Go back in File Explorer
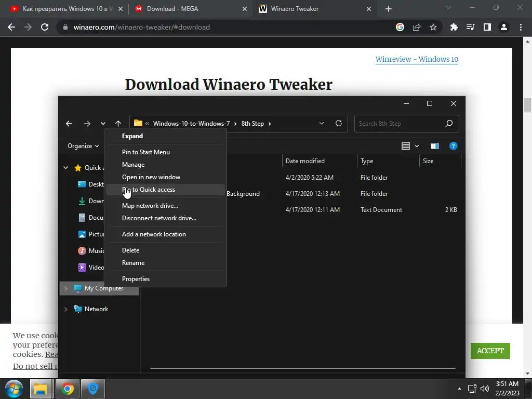Image resolution: width=532 pixels, height=399 pixels. click(x=69, y=124)
